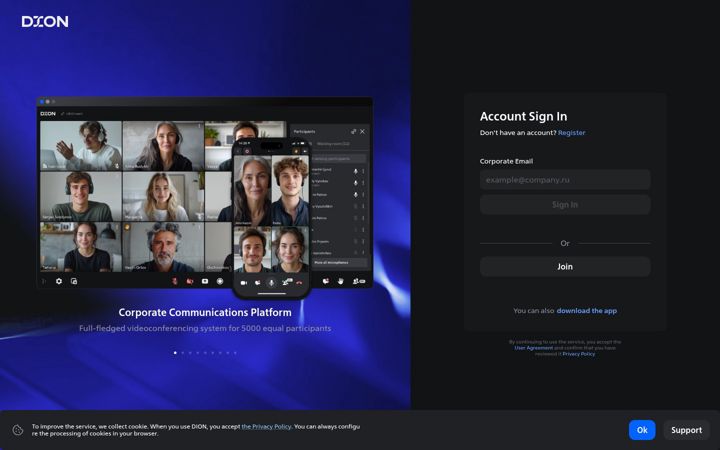Click the raise hand icon in the preview toolbar
The image size is (720, 450).
[x=341, y=281]
